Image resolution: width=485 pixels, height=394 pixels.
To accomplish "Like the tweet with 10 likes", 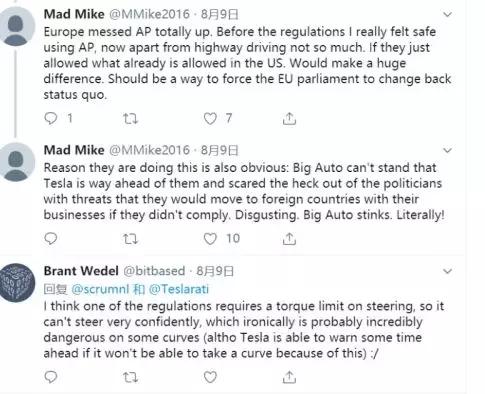I will click(210, 239).
